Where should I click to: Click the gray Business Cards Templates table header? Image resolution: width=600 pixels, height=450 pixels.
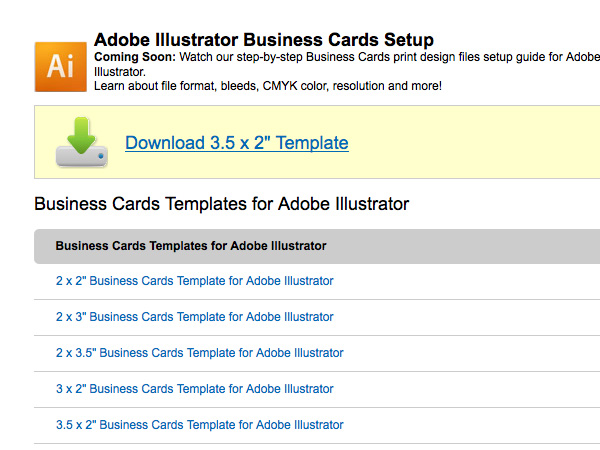pos(317,246)
